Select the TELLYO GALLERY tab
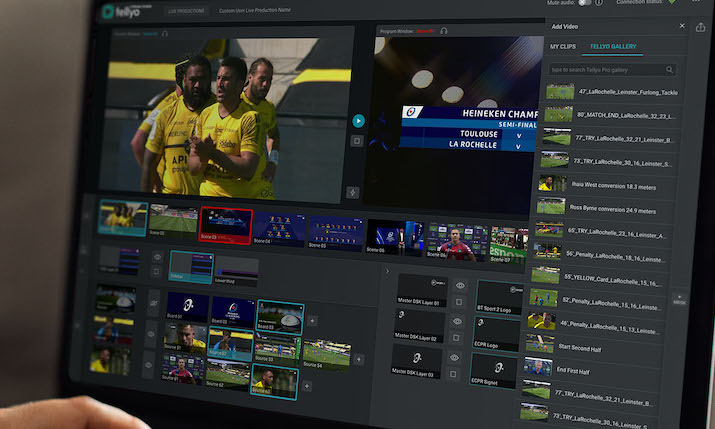This screenshot has width=715, height=429. tap(613, 47)
